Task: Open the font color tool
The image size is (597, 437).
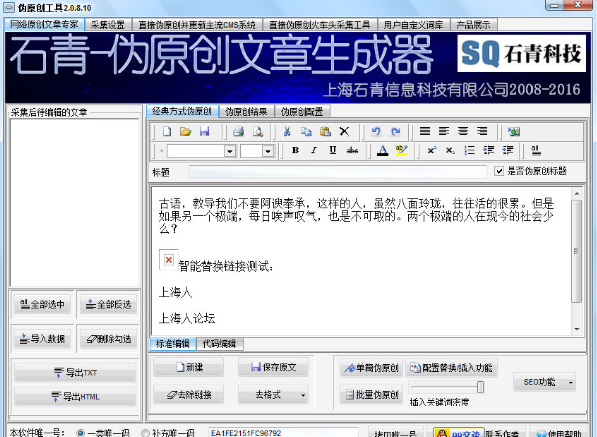Action: click(383, 150)
